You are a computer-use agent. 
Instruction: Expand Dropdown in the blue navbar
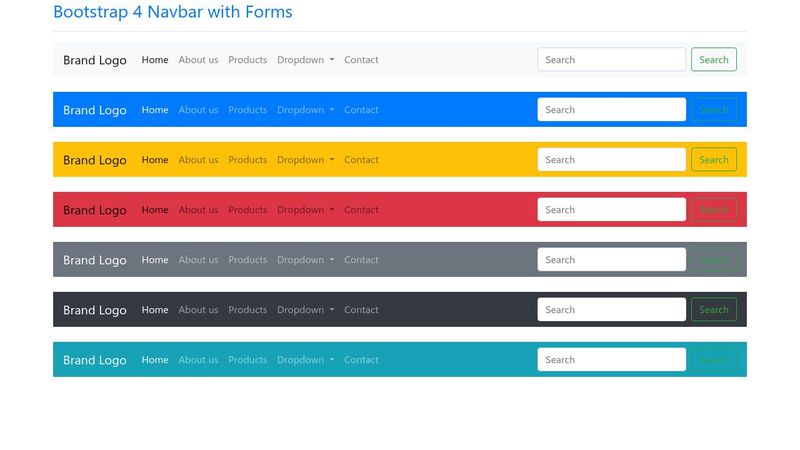[305, 110]
